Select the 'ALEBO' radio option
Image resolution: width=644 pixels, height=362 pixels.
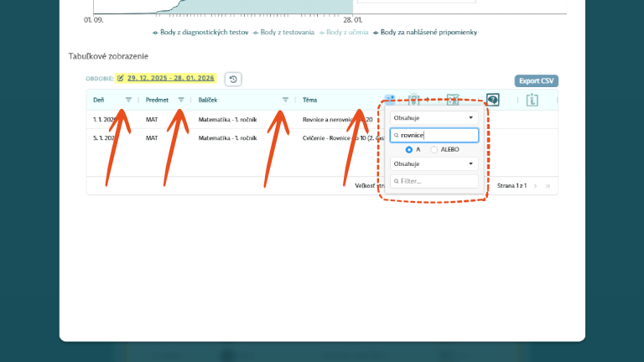[x=434, y=149]
